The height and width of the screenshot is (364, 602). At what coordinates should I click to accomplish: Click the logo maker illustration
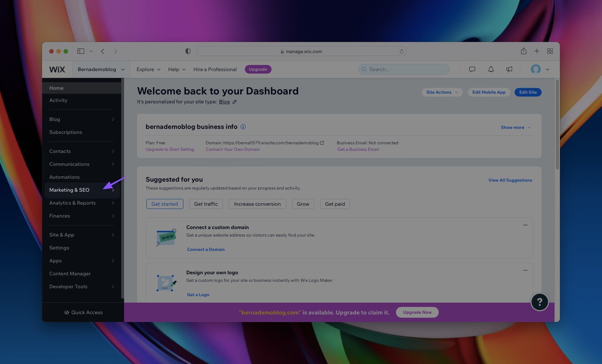click(x=166, y=283)
